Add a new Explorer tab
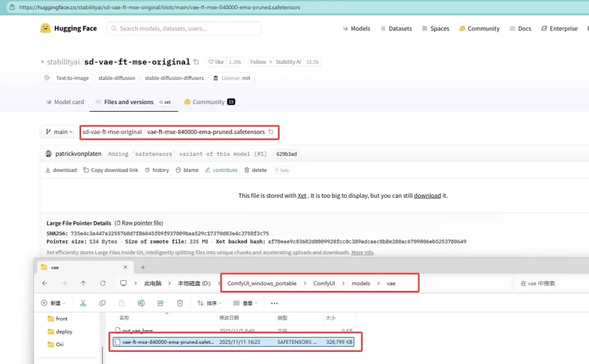 (x=143, y=267)
